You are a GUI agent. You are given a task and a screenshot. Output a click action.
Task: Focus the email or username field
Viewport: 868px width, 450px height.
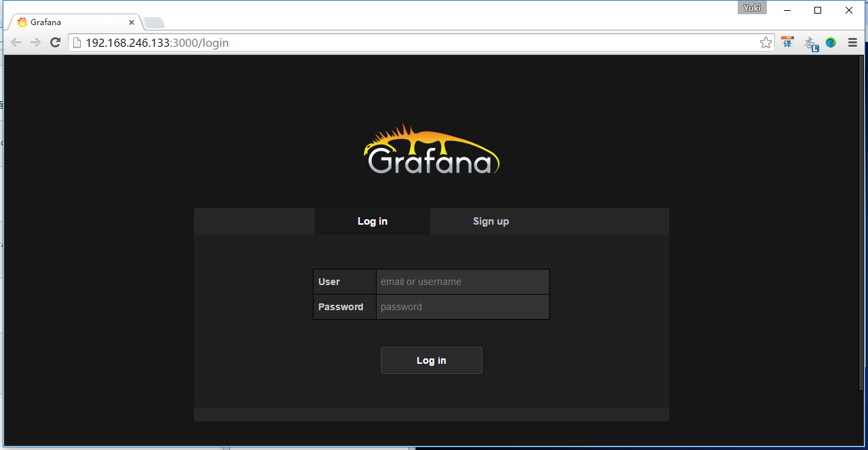point(463,282)
